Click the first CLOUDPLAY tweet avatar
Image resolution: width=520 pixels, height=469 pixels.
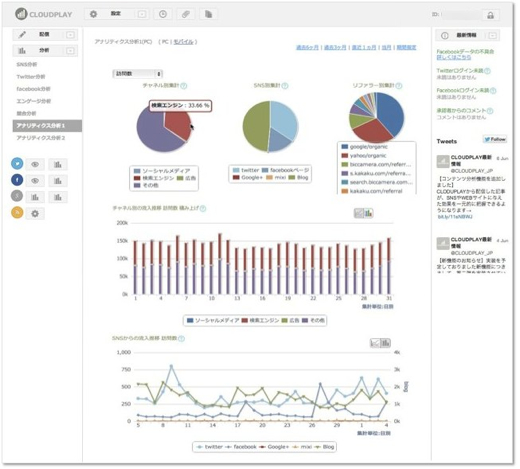click(x=443, y=162)
